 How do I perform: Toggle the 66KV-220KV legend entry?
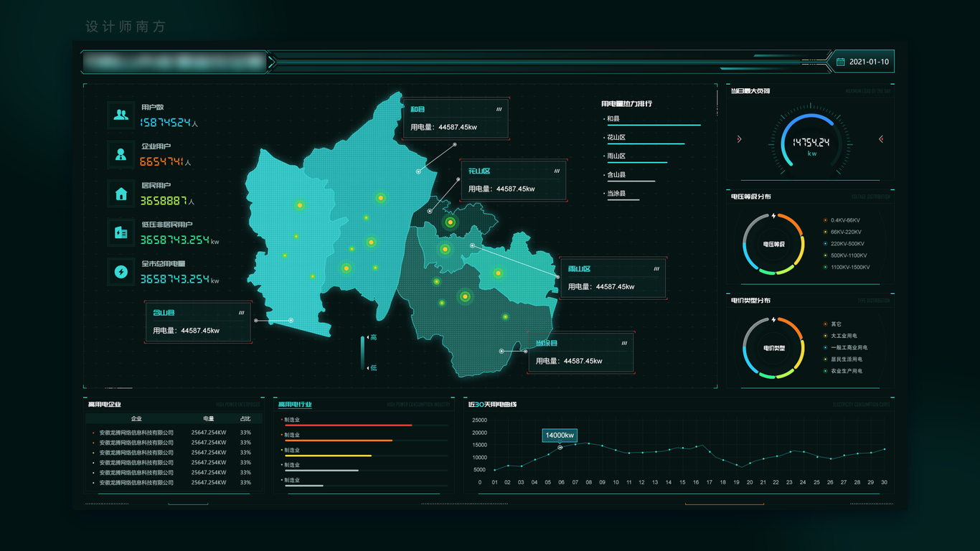[x=842, y=232]
